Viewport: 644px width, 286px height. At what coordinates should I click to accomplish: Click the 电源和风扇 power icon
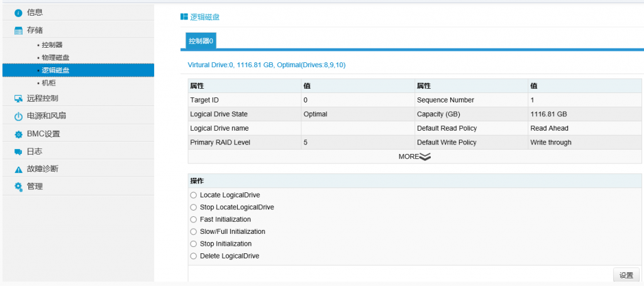pyautogui.click(x=18, y=116)
